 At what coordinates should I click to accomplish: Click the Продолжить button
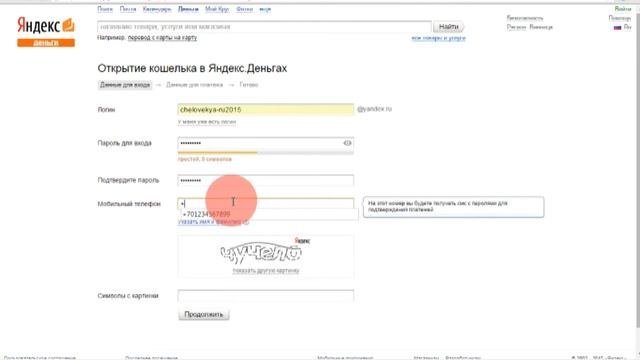tap(204, 314)
